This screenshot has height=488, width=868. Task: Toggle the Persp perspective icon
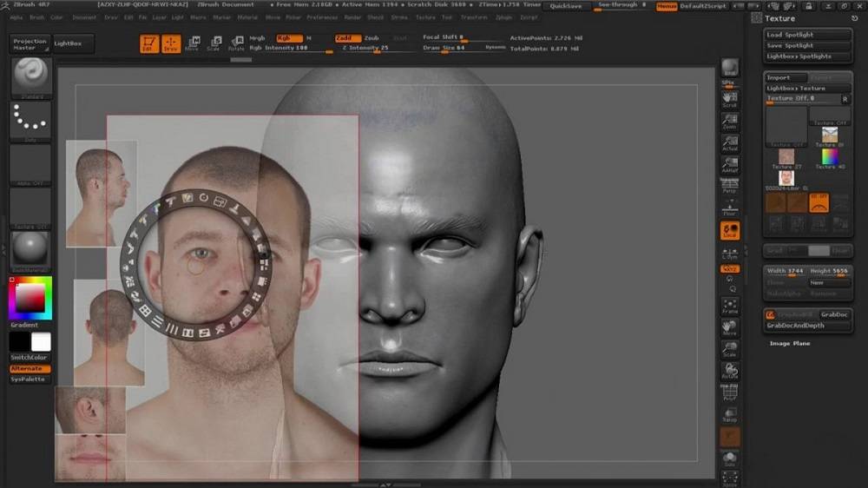tap(730, 185)
